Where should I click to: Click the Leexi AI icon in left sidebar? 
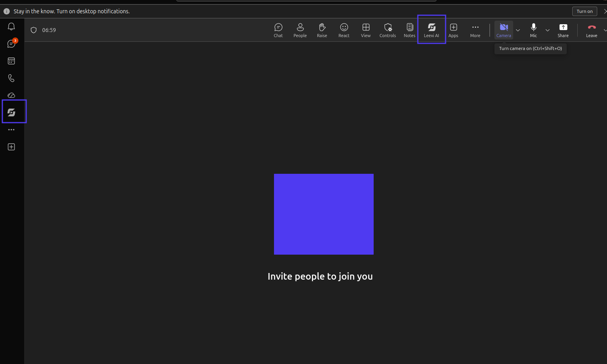point(11,112)
